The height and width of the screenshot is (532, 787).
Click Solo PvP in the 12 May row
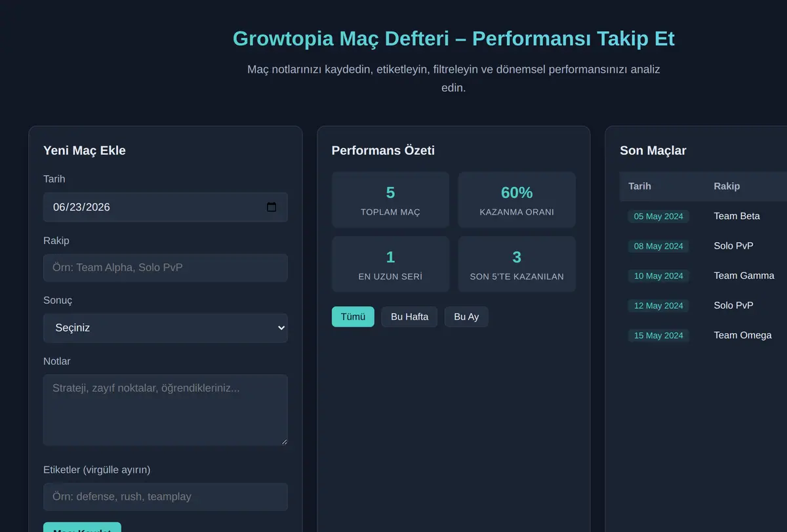(x=733, y=305)
